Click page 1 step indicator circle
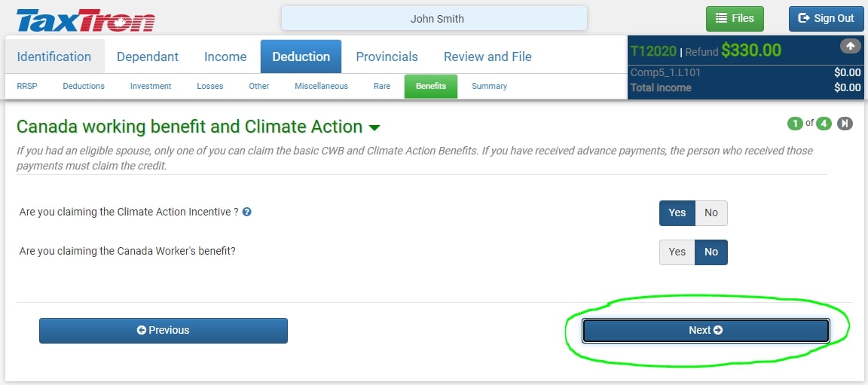The height and width of the screenshot is (385, 868). [x=795, y=124]
